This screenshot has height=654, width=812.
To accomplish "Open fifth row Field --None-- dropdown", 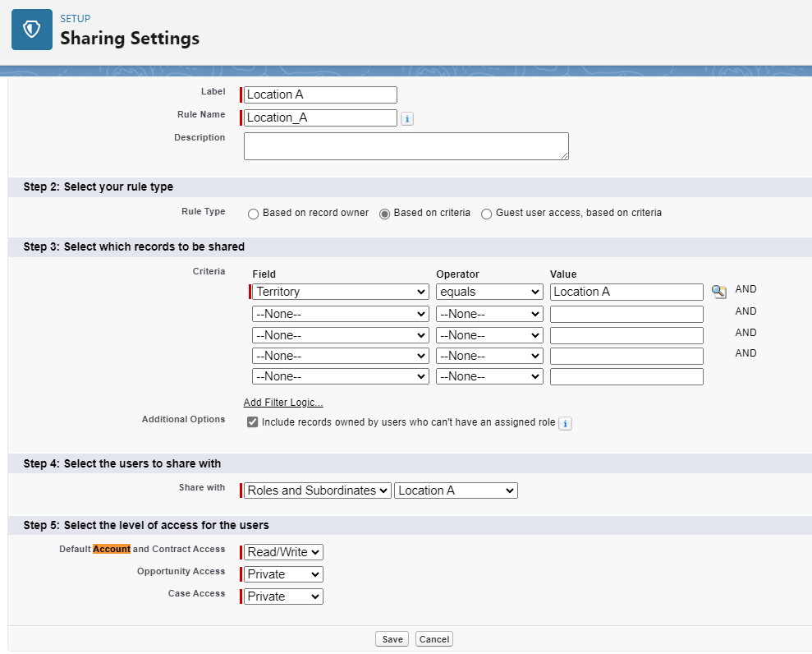I will (340, 376).
